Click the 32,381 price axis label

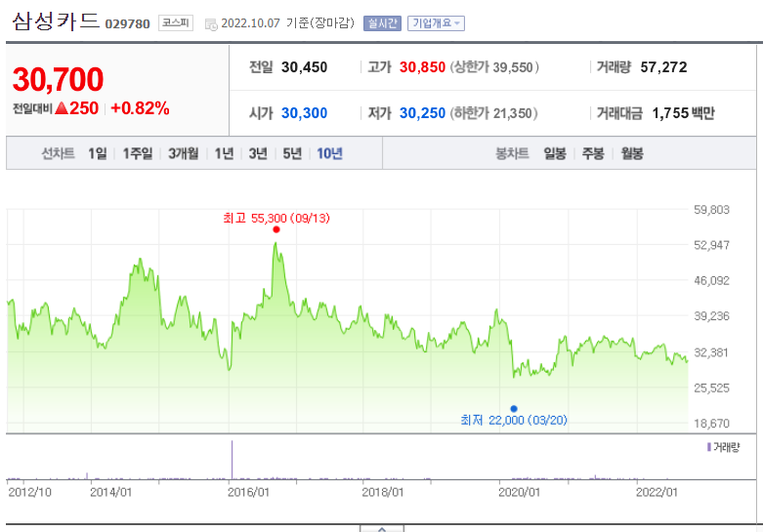point(711,352)
